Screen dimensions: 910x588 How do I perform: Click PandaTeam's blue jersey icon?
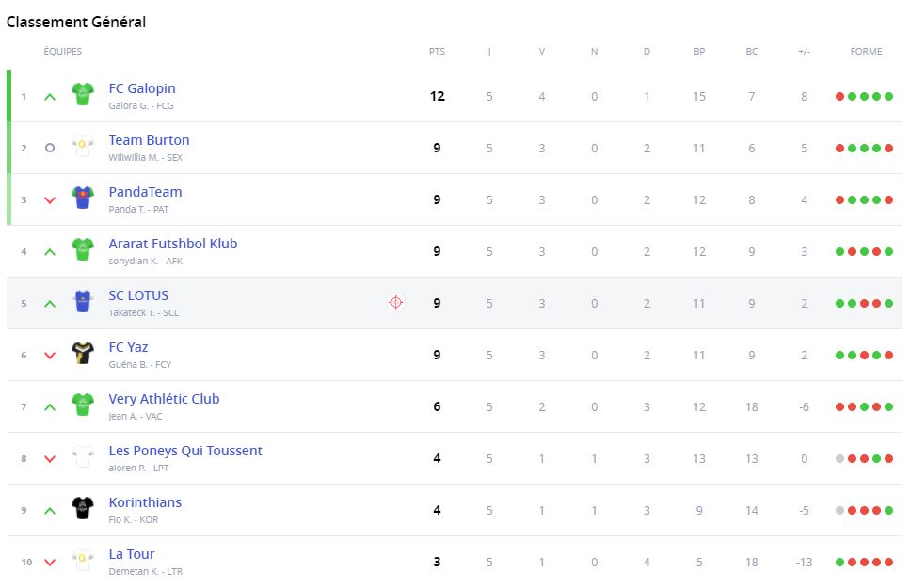[x=83, y=198]
